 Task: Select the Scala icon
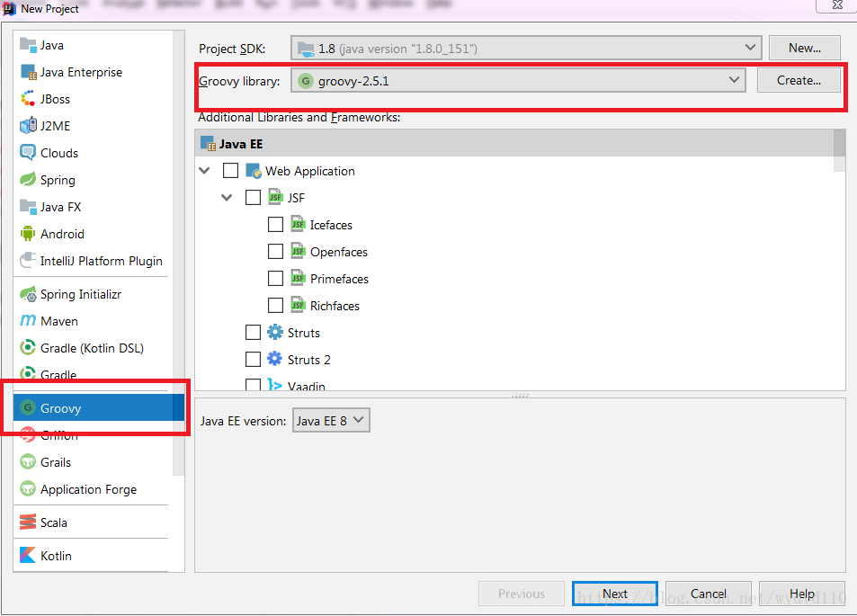pyautogui.click(x=28, y=522)
